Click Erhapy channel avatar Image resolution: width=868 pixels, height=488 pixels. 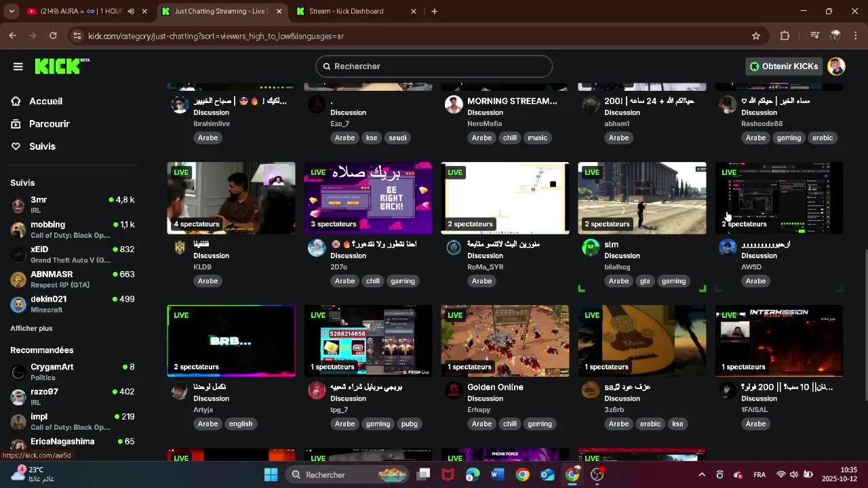(x=454, y=390)
